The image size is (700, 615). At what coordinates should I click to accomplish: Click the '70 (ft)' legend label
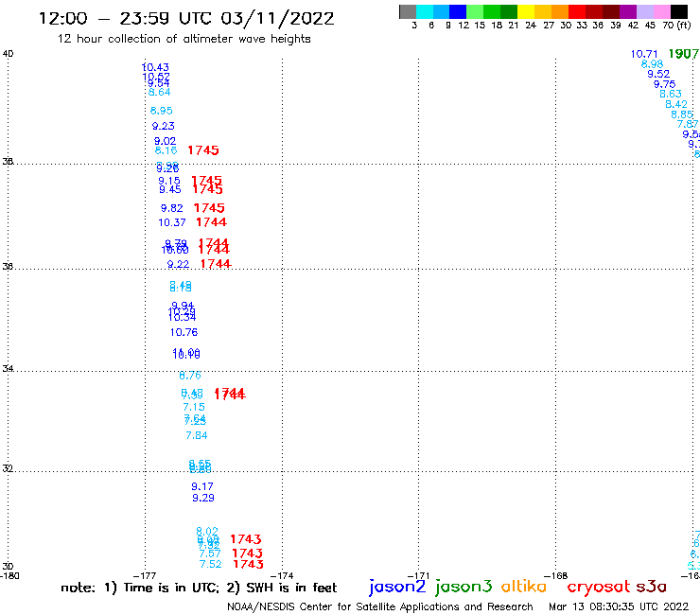coord(676,26)
